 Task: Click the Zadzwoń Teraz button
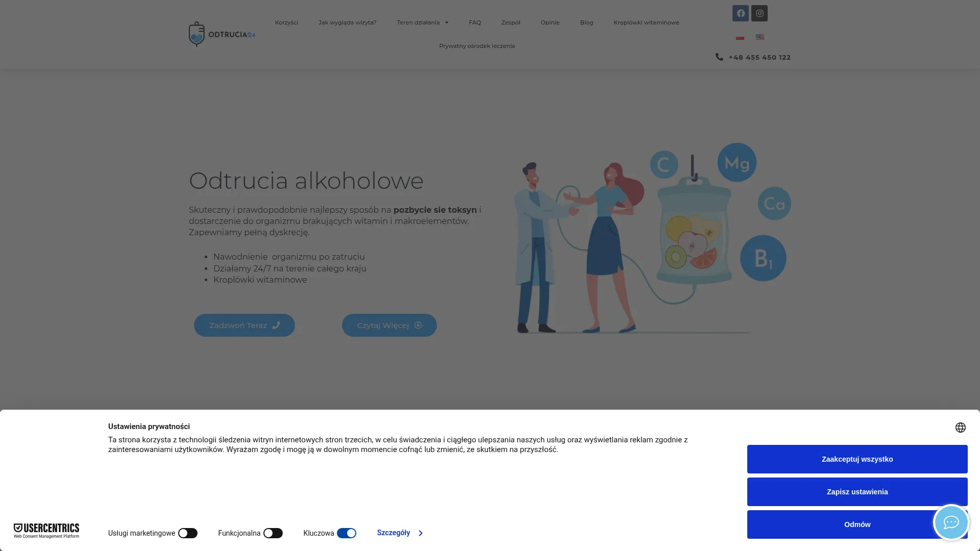point(243,325)
